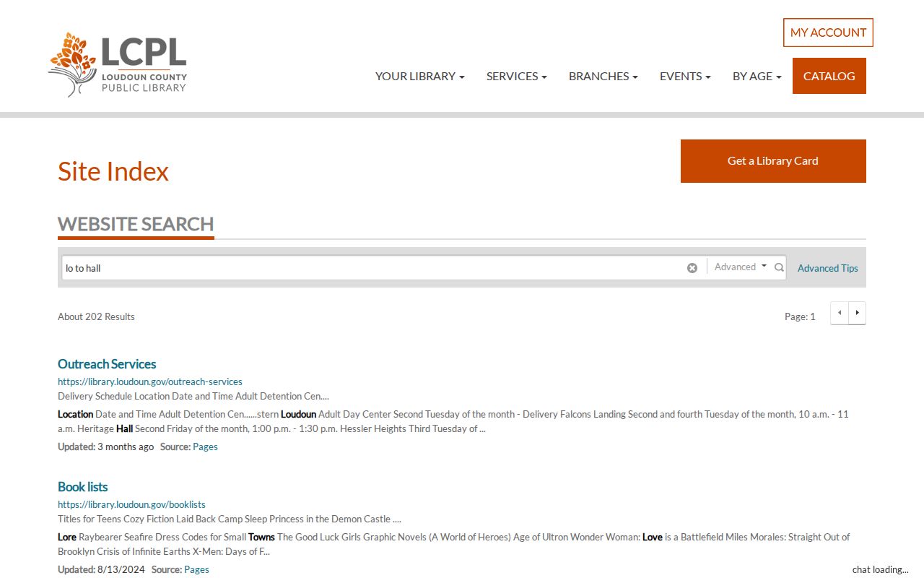Screen dimensions: 924x578
Task: Click 'Updated: 8/13/2024' text
Action: tap(101, 569)
